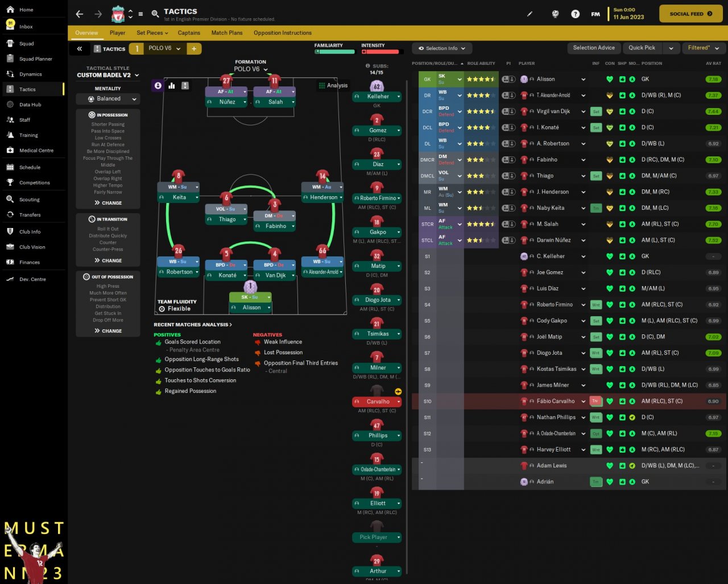This screenshot has width=728, height=584.
Task: Open the Tactical Style Custom Badel V2 dropdown
Action: click(x=108, y=75)
